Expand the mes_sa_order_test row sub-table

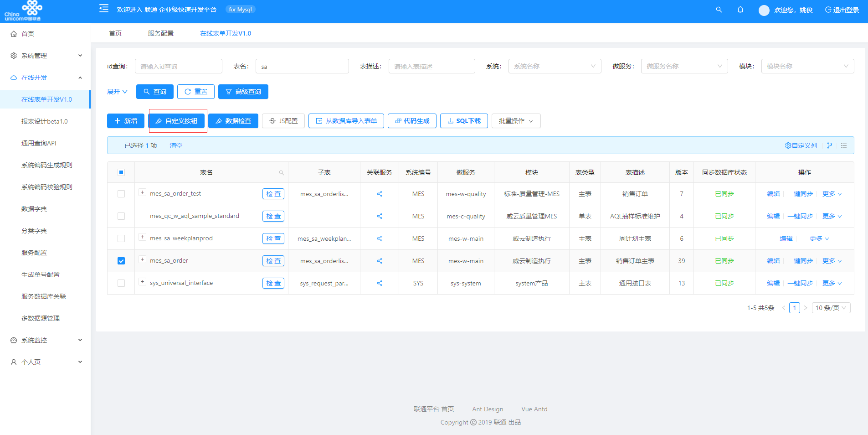click(143, 192)
